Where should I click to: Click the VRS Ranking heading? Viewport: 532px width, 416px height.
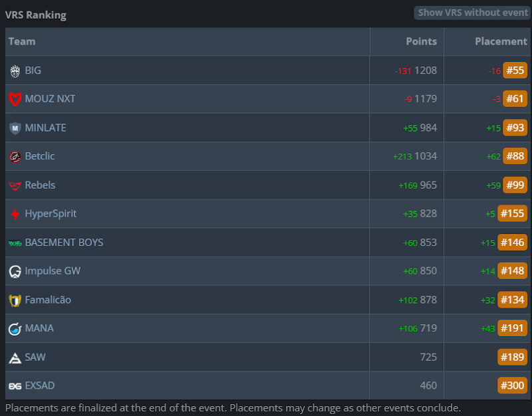(36, 15)
